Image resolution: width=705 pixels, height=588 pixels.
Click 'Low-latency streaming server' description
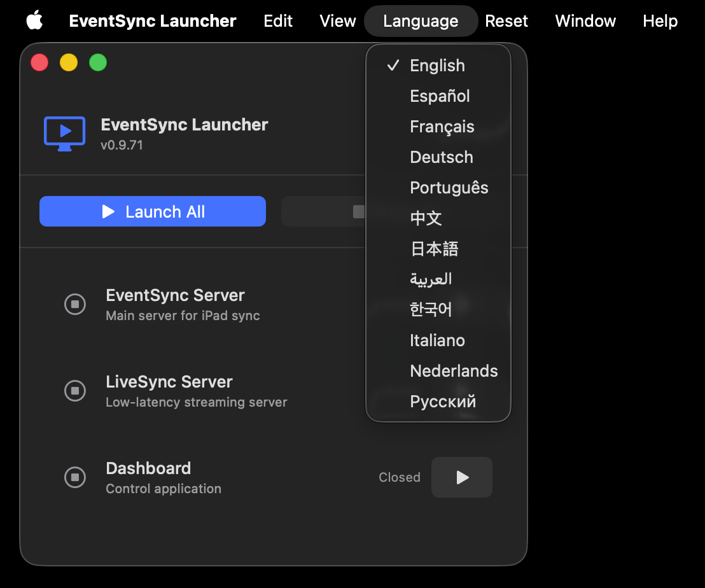click(x=197, y=402)
